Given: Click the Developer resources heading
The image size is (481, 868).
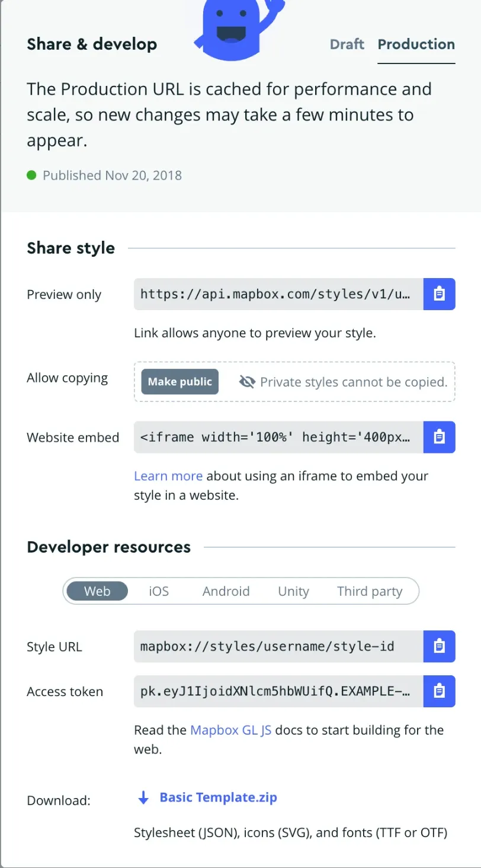Looking at the screenshot, I should tap(109, 547).
